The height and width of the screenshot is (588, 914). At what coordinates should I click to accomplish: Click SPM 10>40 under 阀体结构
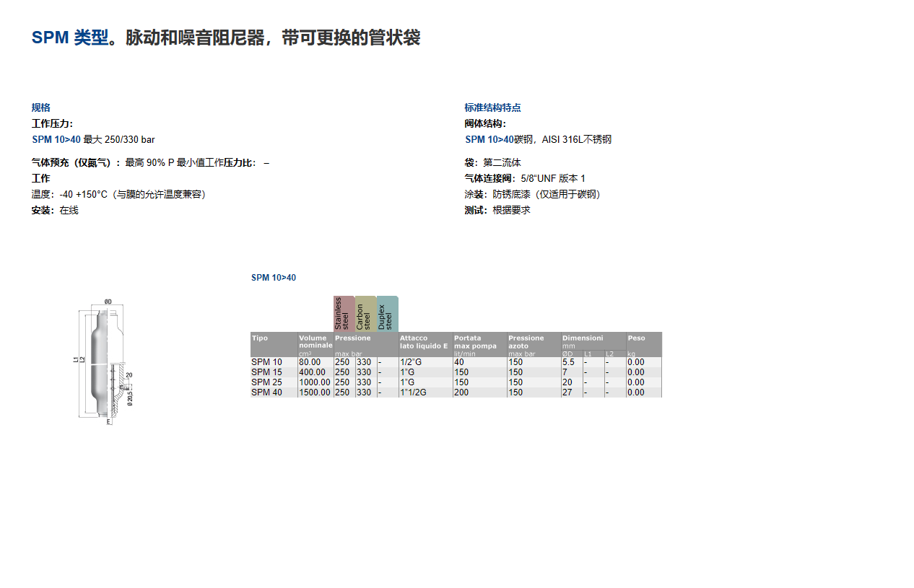(x=489, y=139)
